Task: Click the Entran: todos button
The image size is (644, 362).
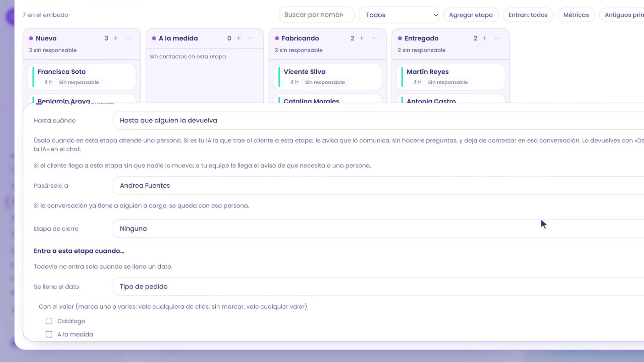Action: coord(528,15)
